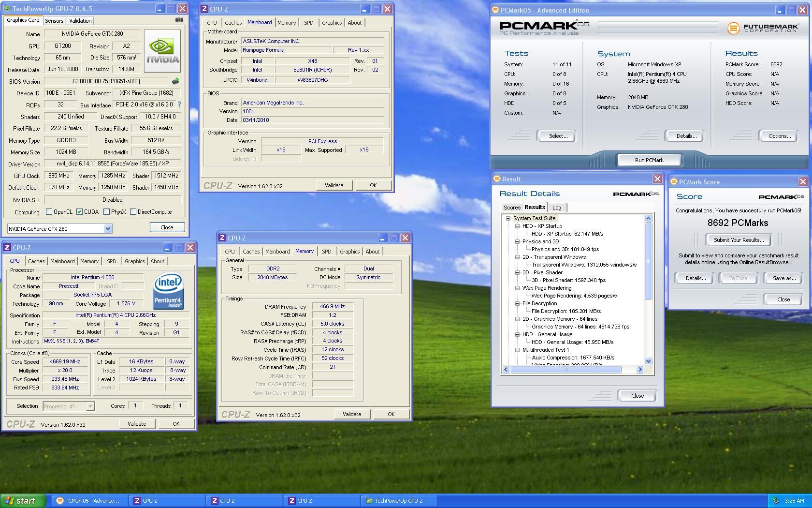Close the PCMark Score window with X
This screenshot has height=508, width=812.
point(803,182)
